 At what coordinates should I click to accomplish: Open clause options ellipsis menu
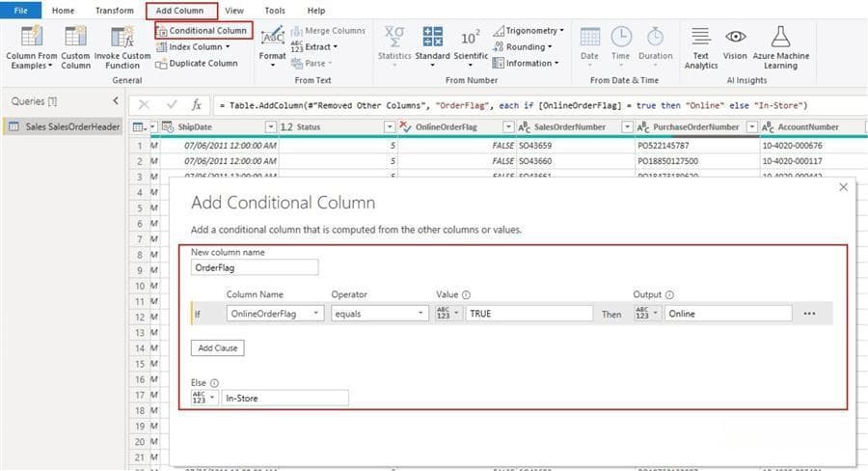coord(809,314)
